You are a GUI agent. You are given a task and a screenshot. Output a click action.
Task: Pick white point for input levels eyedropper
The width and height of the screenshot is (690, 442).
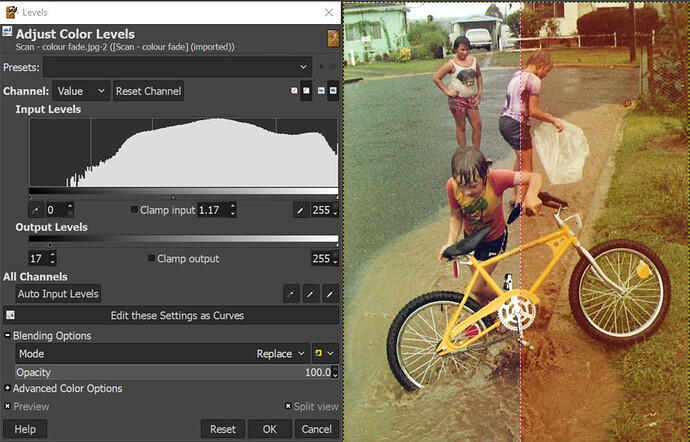pyautogui.click(x=299, y=210)
